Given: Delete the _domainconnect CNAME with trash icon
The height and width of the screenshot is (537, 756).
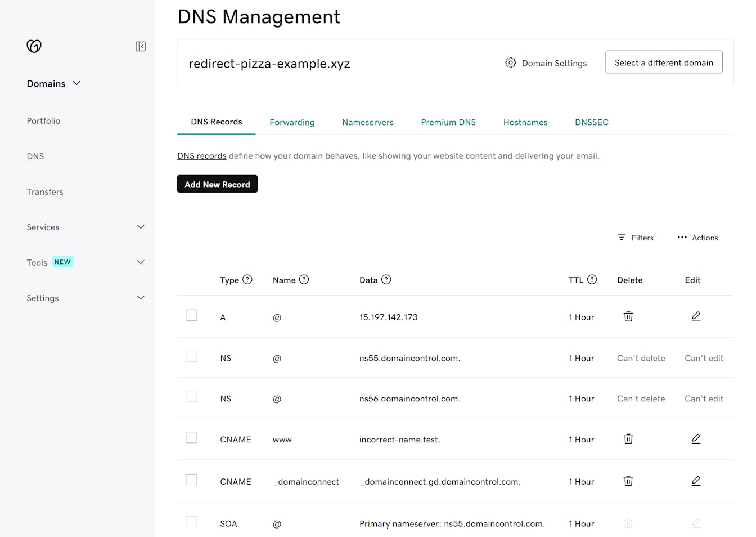Looking at the screenshot, I should click(x=628, y=481).
